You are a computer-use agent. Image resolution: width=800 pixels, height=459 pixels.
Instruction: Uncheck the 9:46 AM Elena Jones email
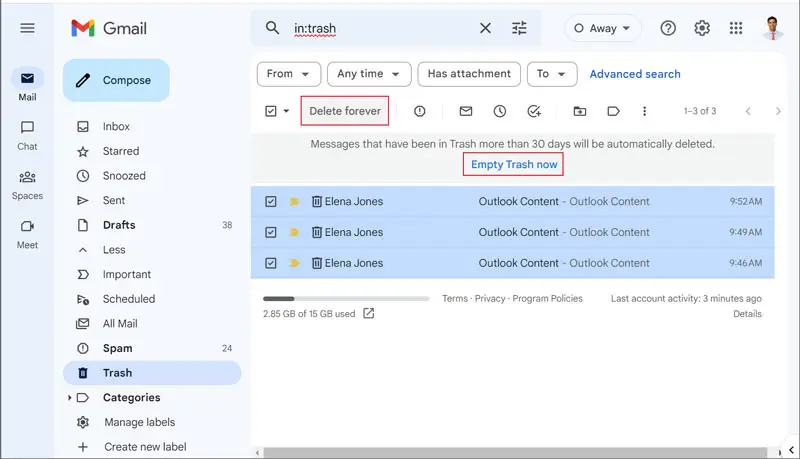pyautogui.click(x=271, y=264)
